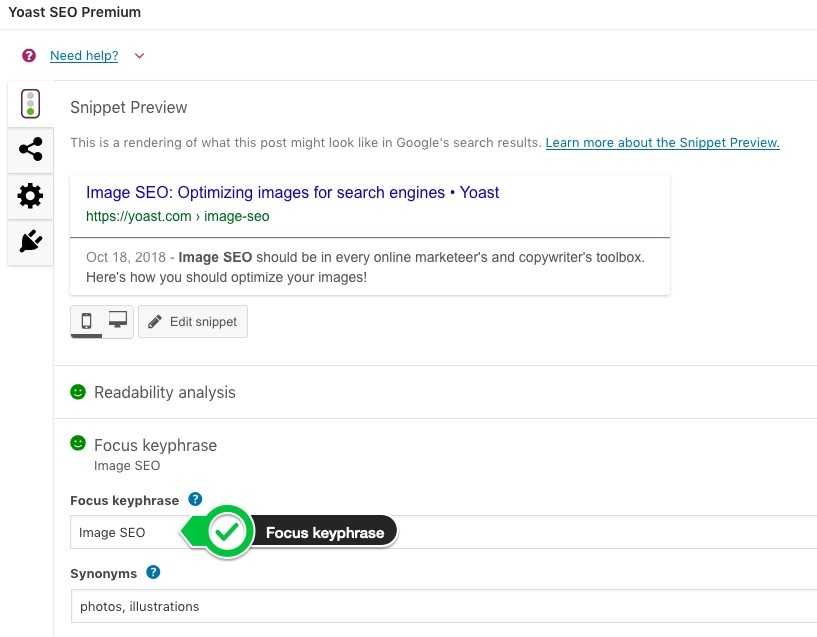Viewport: 817px width, 637px height.
Task: Click the Need help? link
Action: point(84,56)
